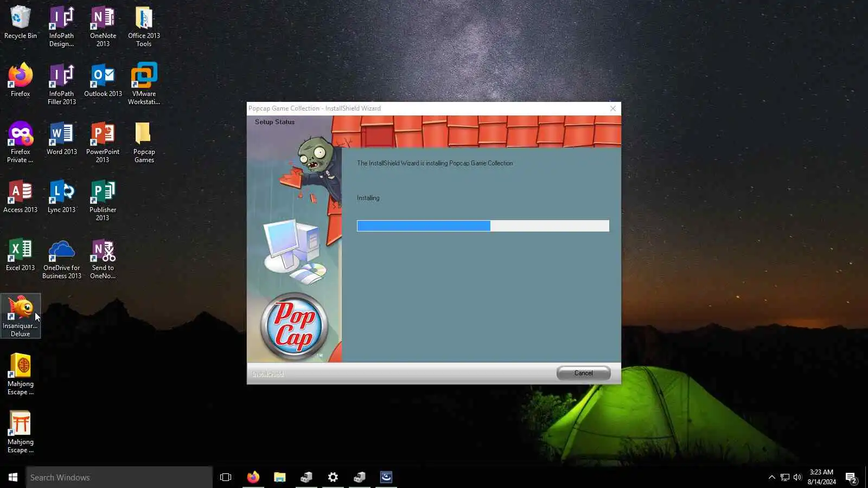Select the Mahjong Escape shortcut with torii gate
Screen dimensions: 868x488
click(20, 432)
